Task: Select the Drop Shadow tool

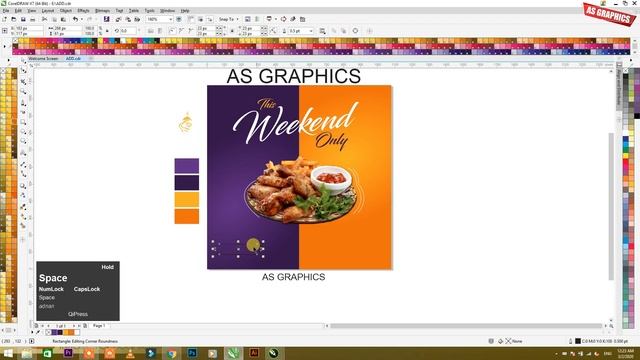Action: pyautogui.click(x=23, y=186)
